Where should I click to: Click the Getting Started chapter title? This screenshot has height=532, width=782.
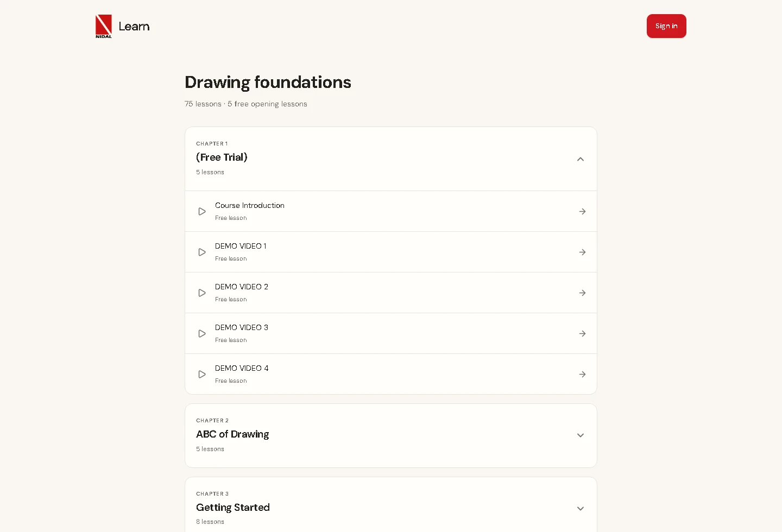[x=233, y=508]
